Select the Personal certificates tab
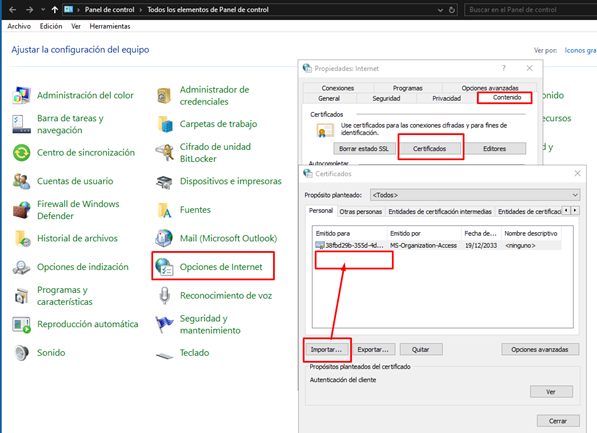The image size is (597, 433). [321, 211]
